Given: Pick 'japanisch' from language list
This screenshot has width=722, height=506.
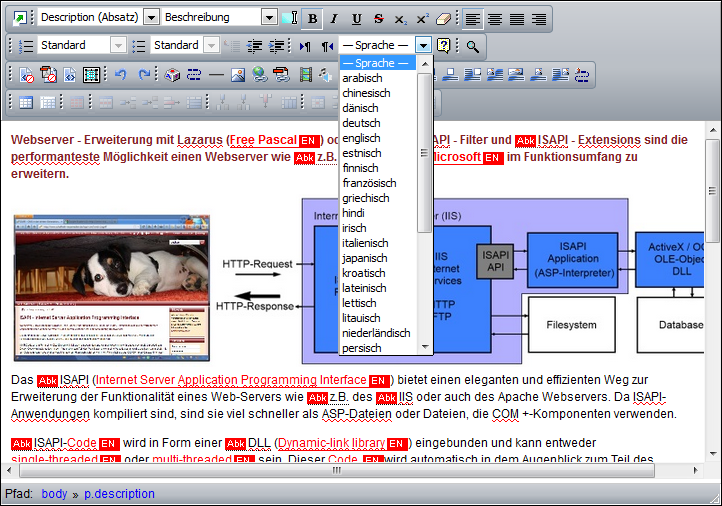Looking at the screenshot, I should 378,258.
